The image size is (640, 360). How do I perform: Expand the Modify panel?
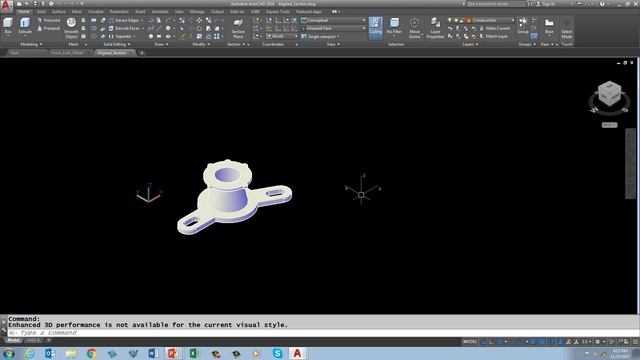[x=201, y=44]
